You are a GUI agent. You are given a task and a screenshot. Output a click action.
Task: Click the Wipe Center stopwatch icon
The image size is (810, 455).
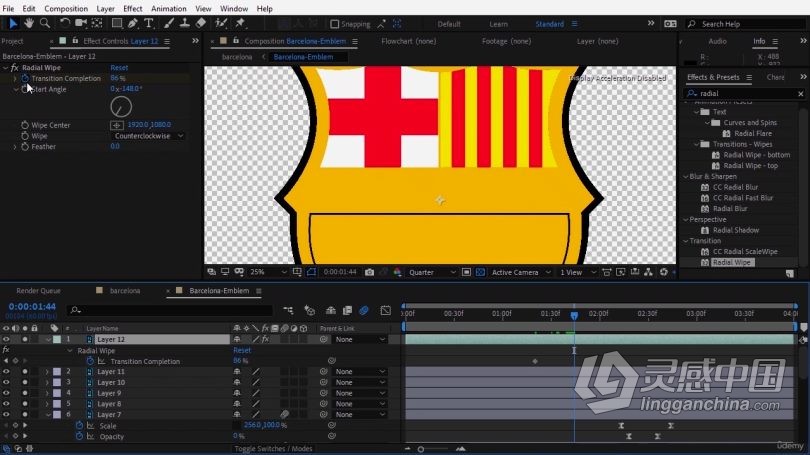click(25, 125)
